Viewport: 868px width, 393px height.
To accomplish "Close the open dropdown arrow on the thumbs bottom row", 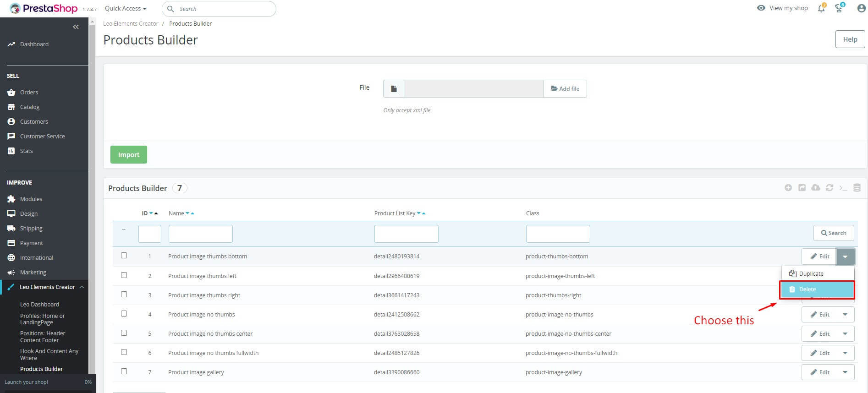I will pos(845,257).
